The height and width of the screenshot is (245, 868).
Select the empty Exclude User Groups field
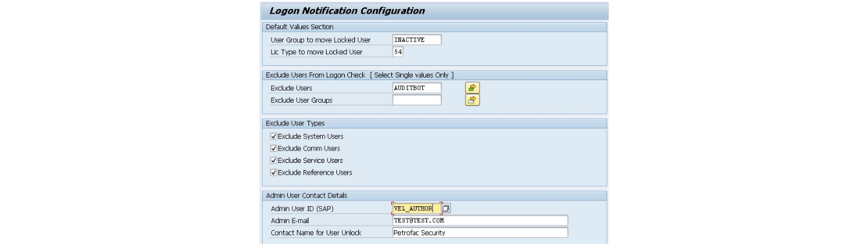417,100
